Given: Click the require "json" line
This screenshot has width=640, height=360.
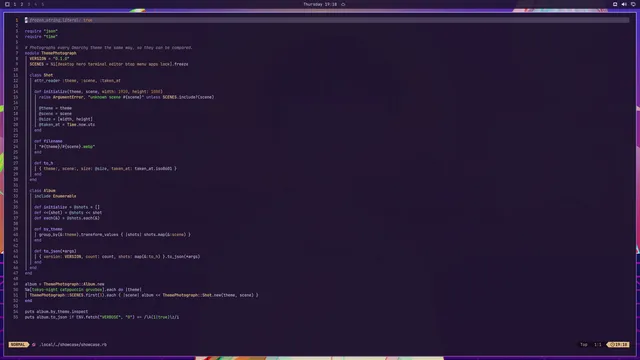Looking at the screenshot, I should pos(41,31).
